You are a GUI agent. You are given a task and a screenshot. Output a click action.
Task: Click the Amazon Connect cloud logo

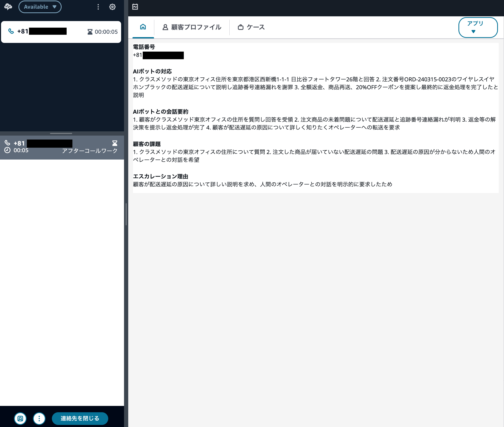[x=8, y=7]
